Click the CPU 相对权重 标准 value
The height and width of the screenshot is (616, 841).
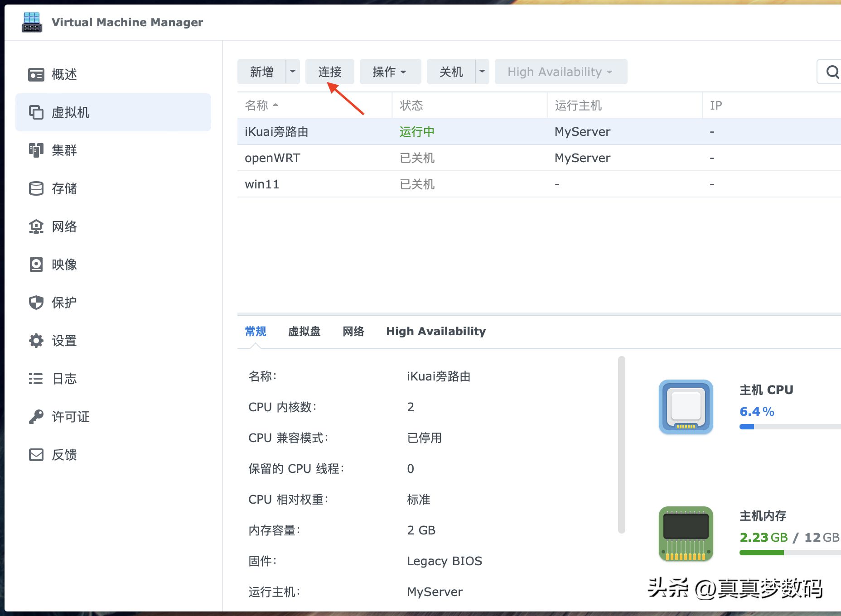pos(419,500)
